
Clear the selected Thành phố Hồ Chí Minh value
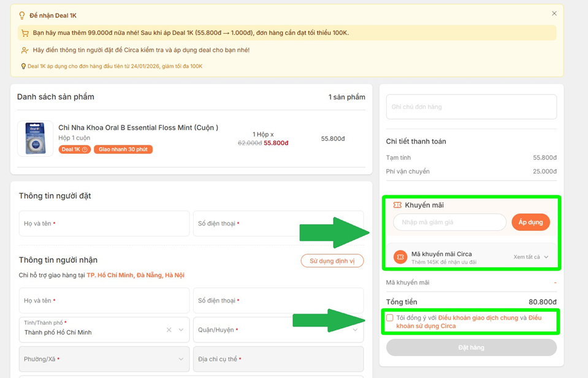coord(169,330)
